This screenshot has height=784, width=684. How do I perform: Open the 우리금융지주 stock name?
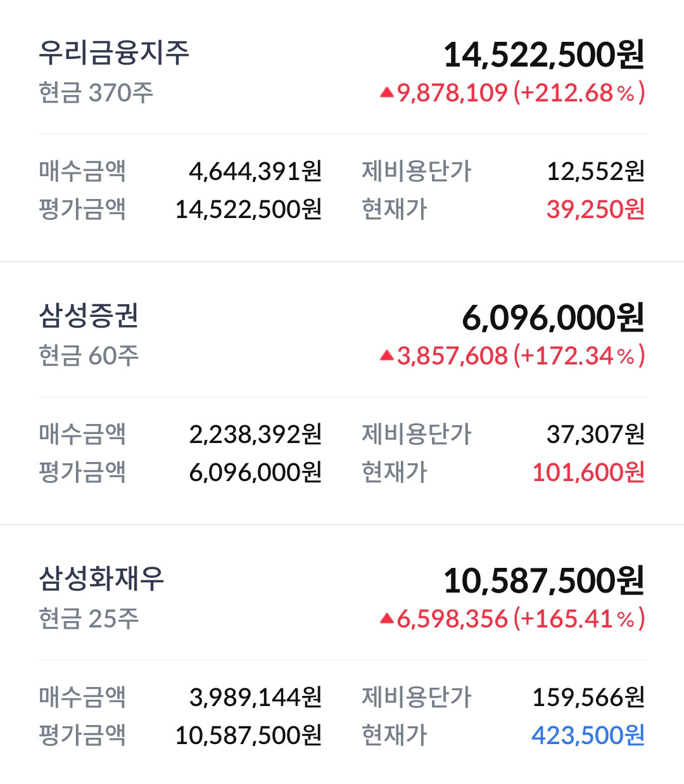point(114,53)
